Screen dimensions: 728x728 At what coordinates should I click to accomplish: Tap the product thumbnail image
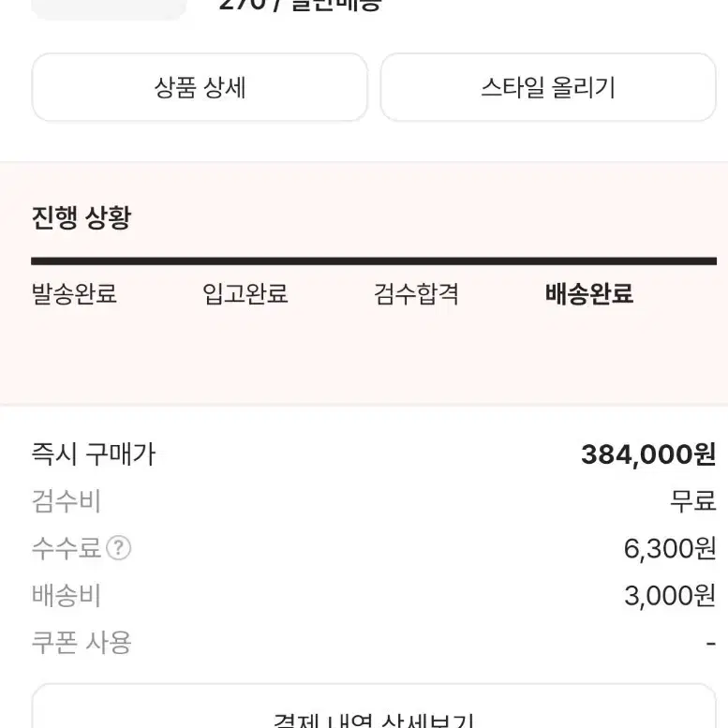(109, 7)
